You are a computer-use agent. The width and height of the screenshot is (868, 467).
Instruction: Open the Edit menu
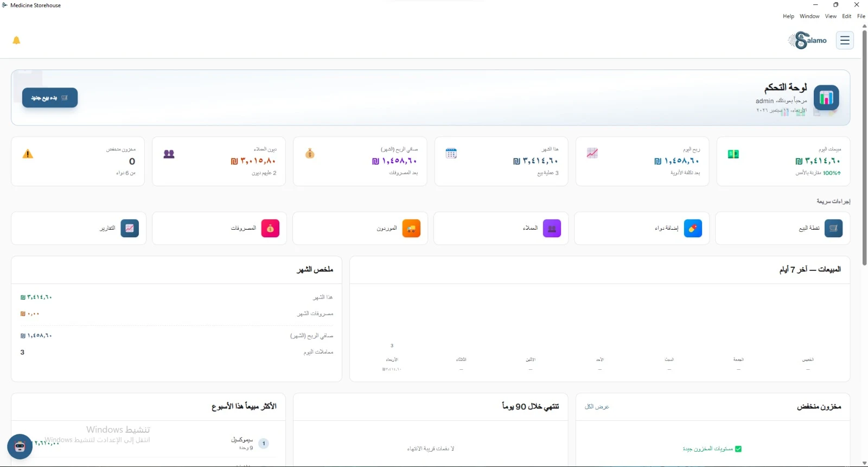coord(846,16)
